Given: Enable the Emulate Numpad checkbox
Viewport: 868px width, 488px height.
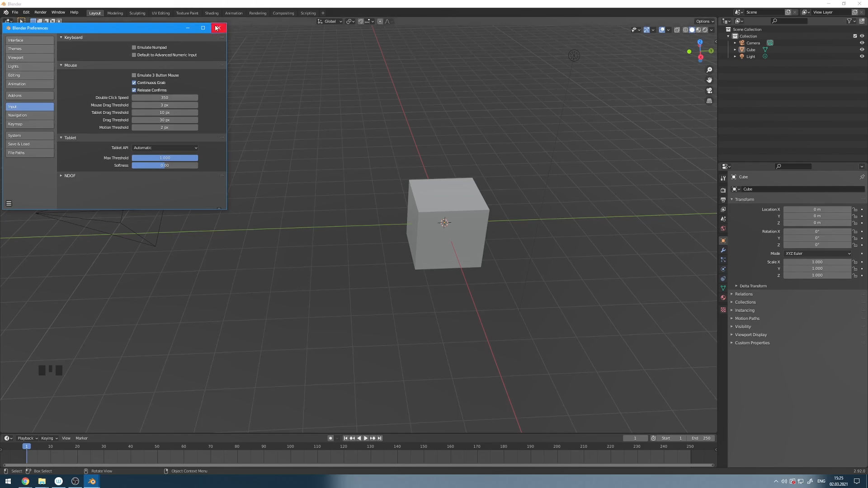Looking at the screenshot, I should 134,47.
